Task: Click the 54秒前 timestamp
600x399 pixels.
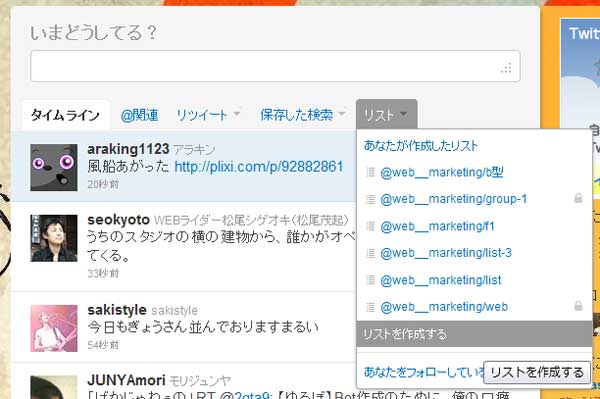Action: coord(103,345)
